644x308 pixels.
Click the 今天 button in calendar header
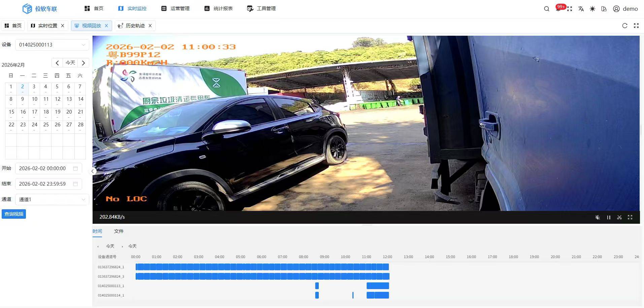click(x=70, y=63)
